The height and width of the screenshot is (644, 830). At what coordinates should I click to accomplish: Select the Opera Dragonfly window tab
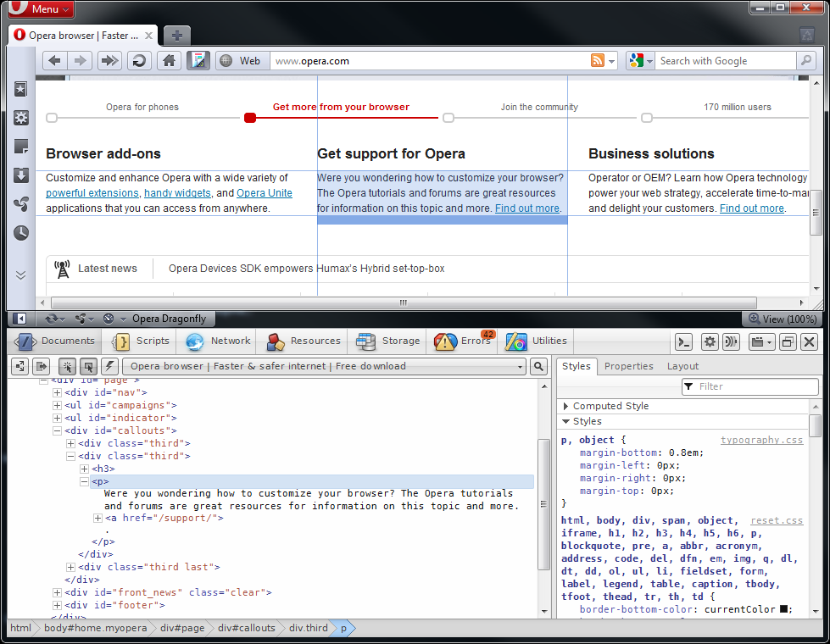tap(169, 319)
